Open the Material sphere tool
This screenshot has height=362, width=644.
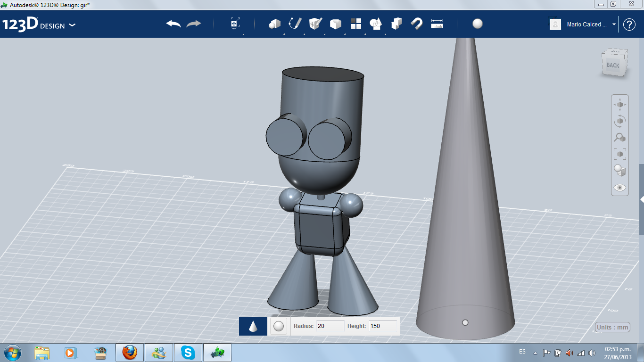tap(478, 24)
